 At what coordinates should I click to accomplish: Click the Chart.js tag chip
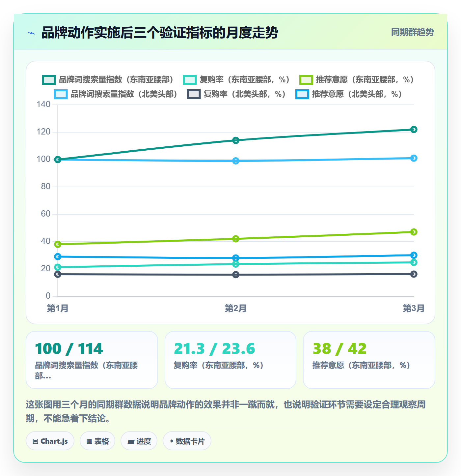coord(50,441)
